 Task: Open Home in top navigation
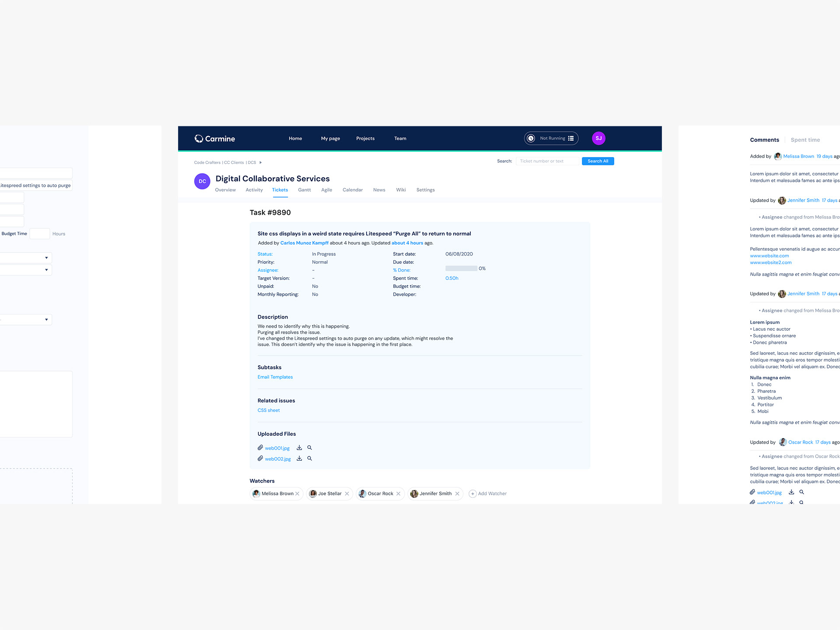pos(295,138)
